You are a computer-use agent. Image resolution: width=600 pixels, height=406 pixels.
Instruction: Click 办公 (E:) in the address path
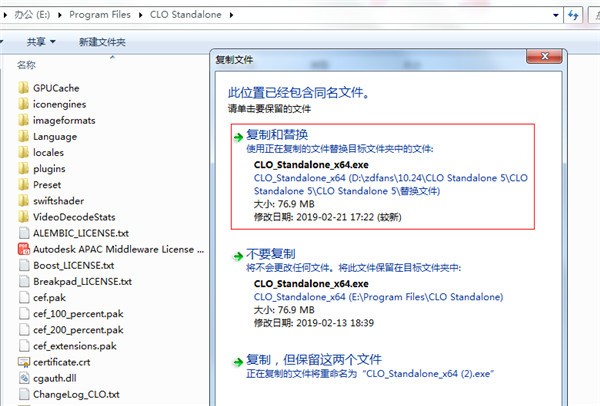(x=32, y=15)
